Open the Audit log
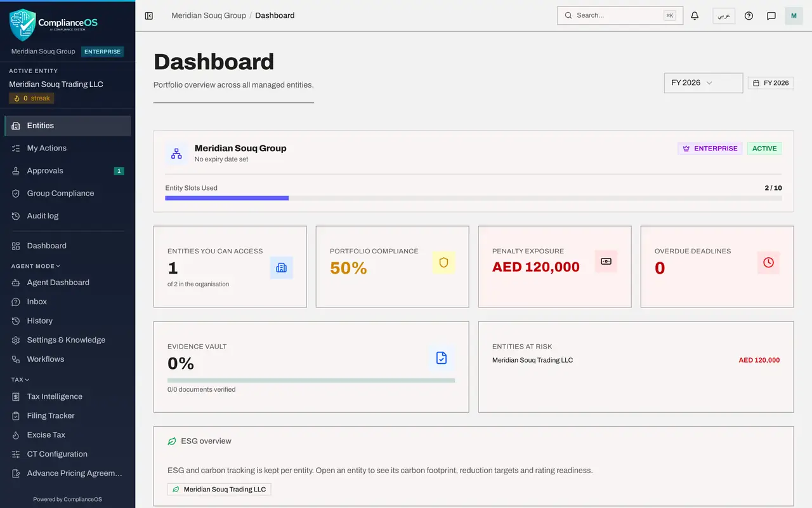This screenshot has width=812, height=508. (68, 216)
